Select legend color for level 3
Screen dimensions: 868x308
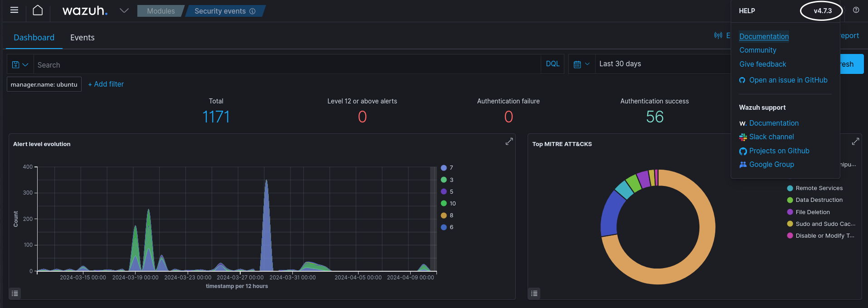(x=444, y=180)
